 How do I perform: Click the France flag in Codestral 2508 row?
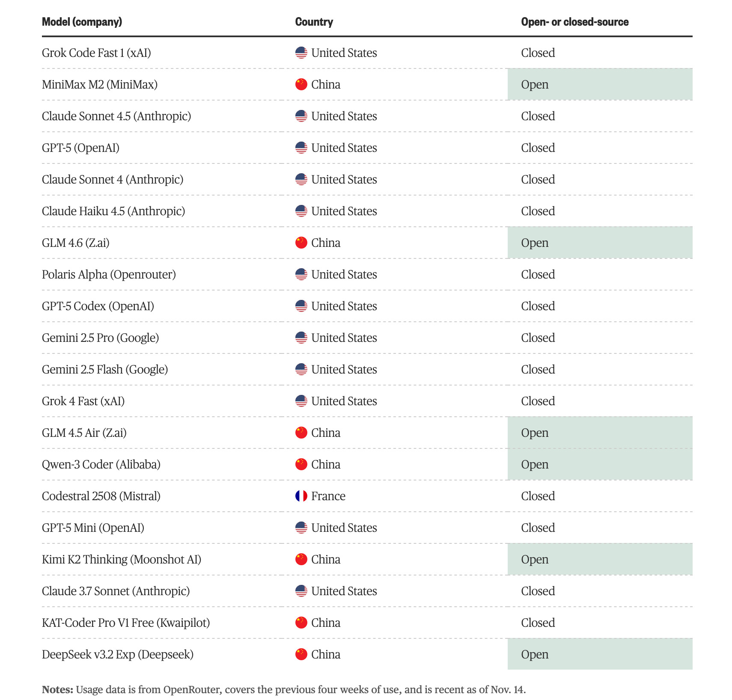pos(301,496)
